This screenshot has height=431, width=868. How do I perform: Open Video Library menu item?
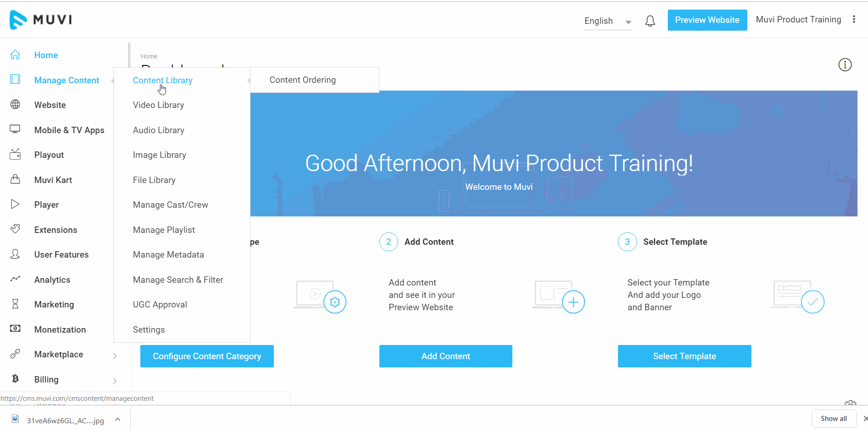pyautogui.click(x=159, y=105)
